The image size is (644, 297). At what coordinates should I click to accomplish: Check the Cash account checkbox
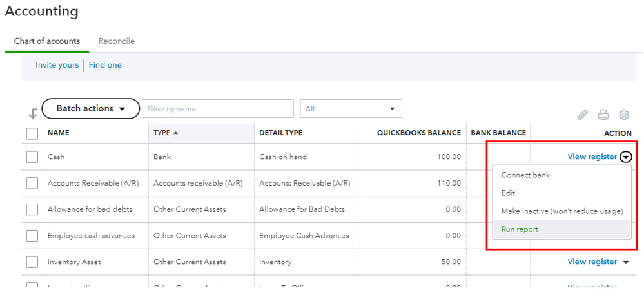pos(32,157)
